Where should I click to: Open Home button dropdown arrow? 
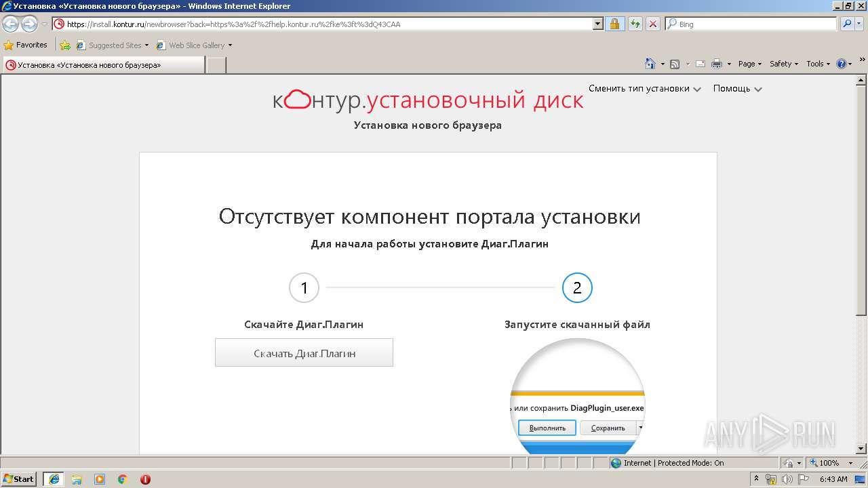pyautogui.click(x=663, y=64)
